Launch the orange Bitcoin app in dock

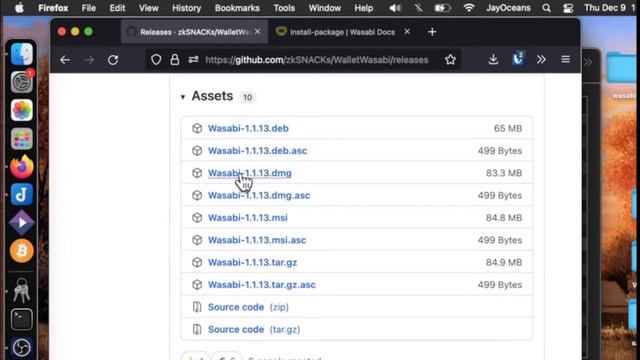[22, 251]
